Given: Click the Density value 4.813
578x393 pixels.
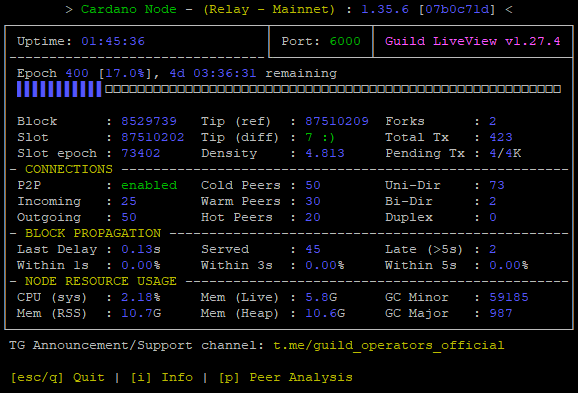Looking at the screenshot, I should point(325,153).
